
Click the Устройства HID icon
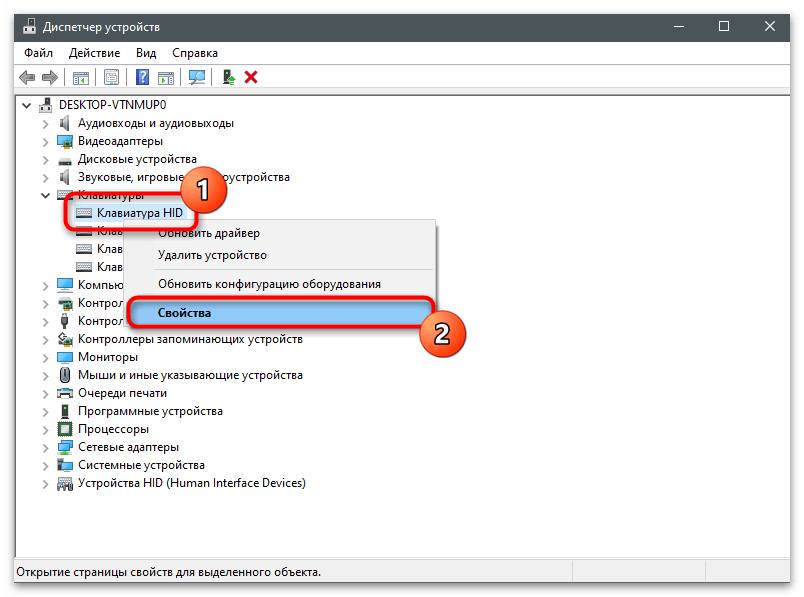coord(65,483)
